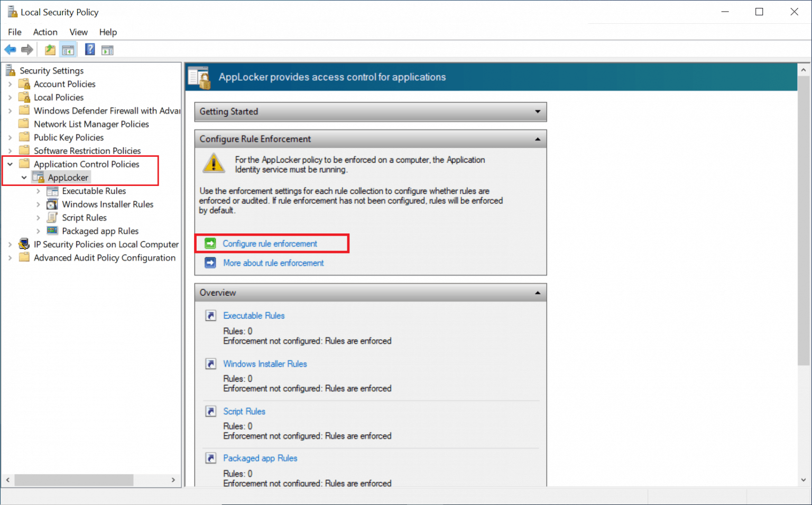This screenshot has width=812, height=505.
Task: Click the details pane vertical scrollbar thumb
Action: click(804, 221)
